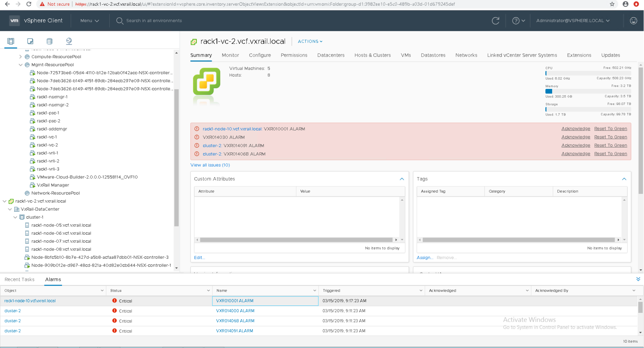
Task: Open the Administrator@VSPHERE.LOCAL user dropdown
Action: click(x=573, y=21)
